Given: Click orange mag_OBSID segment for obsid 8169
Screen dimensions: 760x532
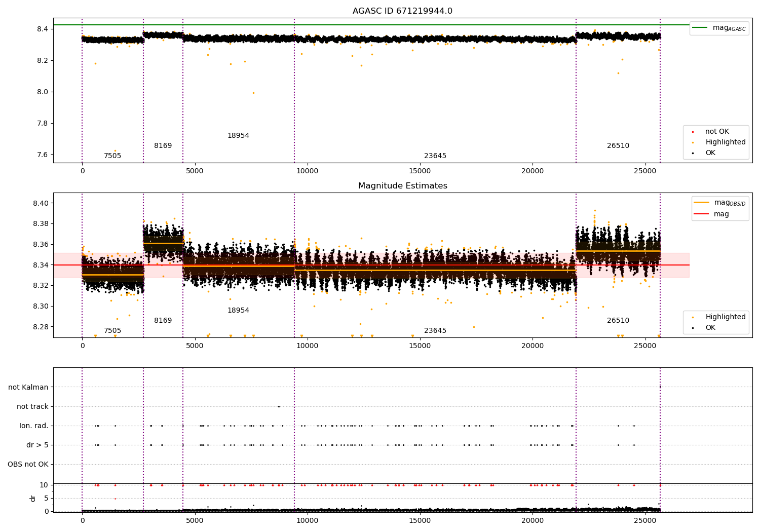Looking at the screenshot, I should 163,243.
